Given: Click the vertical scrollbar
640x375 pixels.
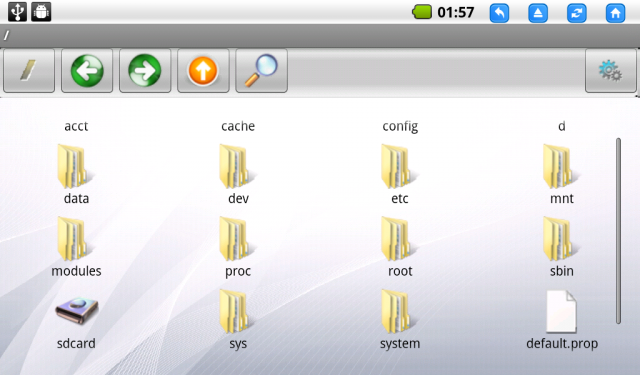Looking at the screenshot, I should (618, 231).
